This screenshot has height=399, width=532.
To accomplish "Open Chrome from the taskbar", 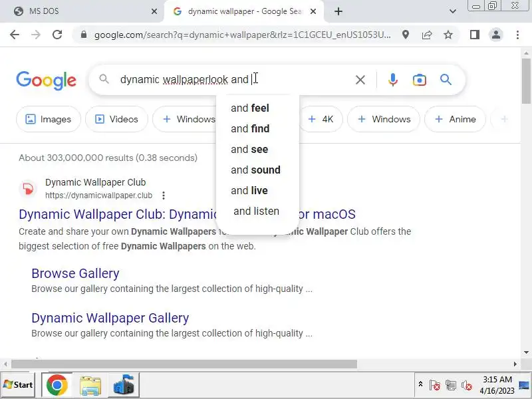I will point(57,385).
